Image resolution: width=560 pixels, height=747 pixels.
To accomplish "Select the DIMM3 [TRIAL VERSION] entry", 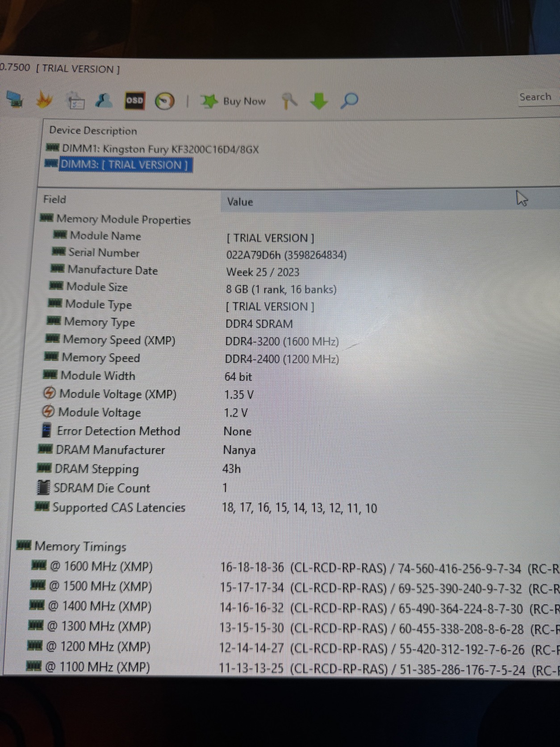I will point(119,165).
